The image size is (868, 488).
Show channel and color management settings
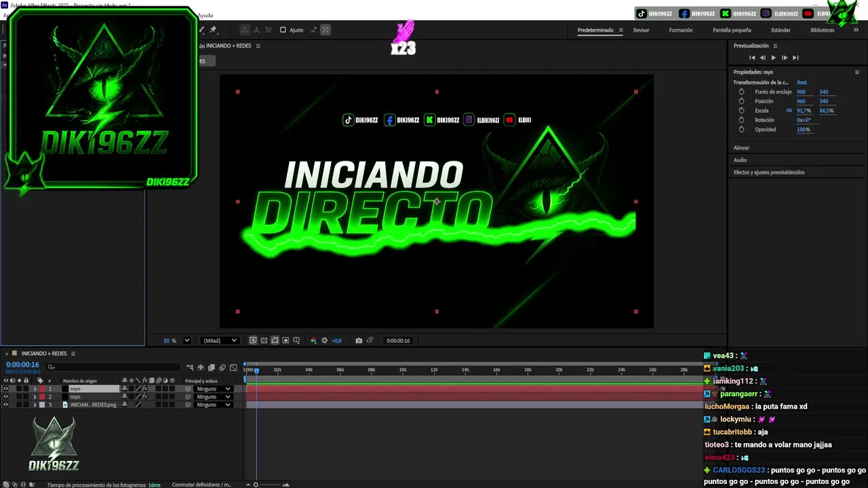tap(313, 340)
